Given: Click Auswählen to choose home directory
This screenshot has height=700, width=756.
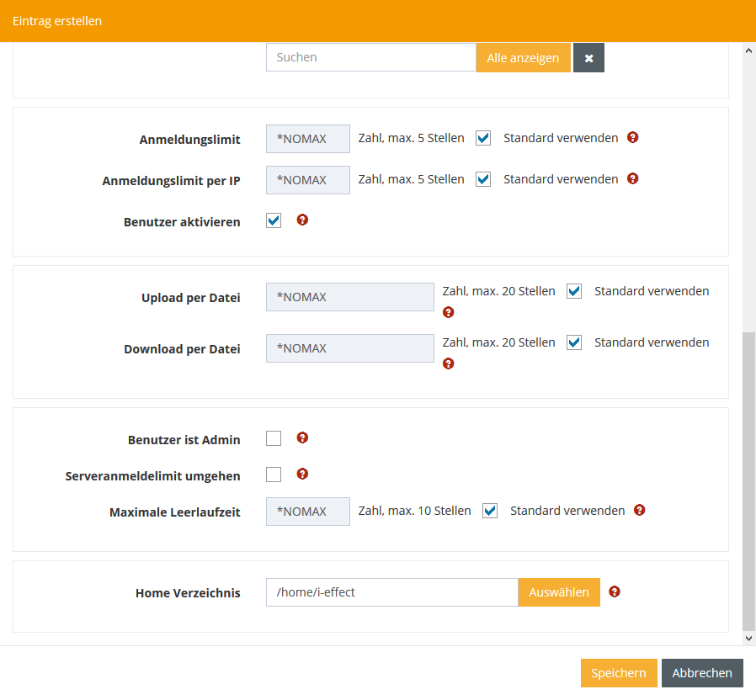Looking at the screenshot, I should (x=559, y=592).
